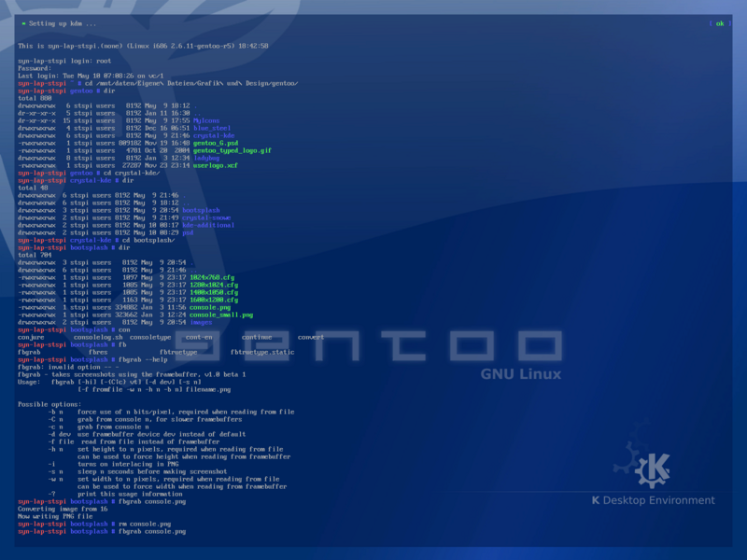Select the "blue_steel" directory name
The width and height of the screenshot is (747, 560).
[x=212, y=128]
